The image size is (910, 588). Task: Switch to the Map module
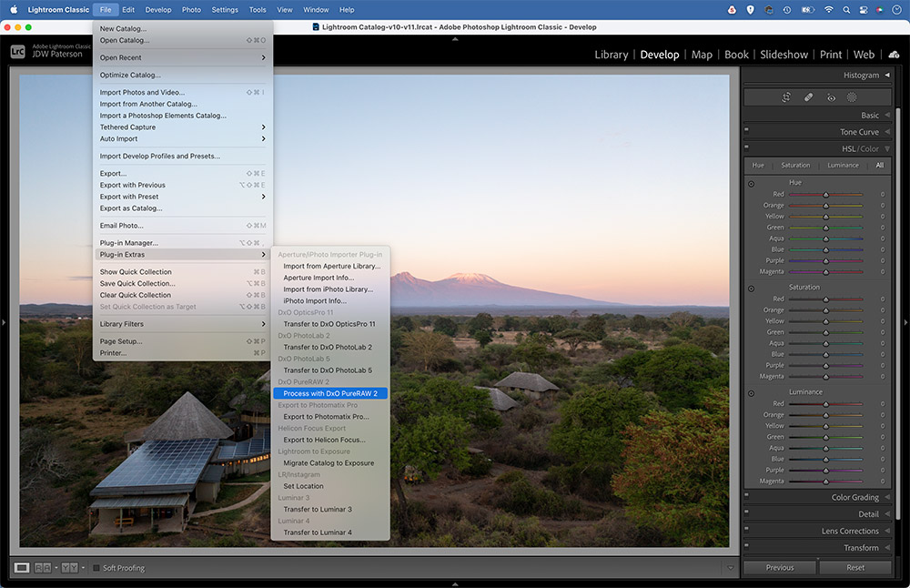[702, 55]
